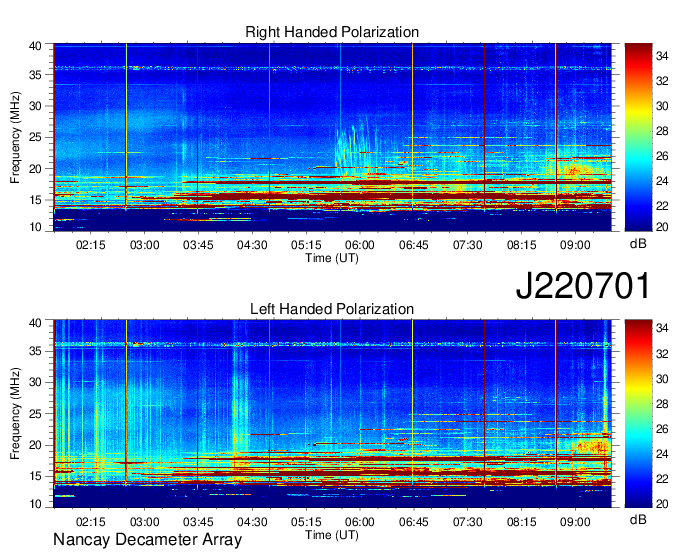Click the 10 MHz tick on Right Handed plot
The image size is (680, 552).
35,227
